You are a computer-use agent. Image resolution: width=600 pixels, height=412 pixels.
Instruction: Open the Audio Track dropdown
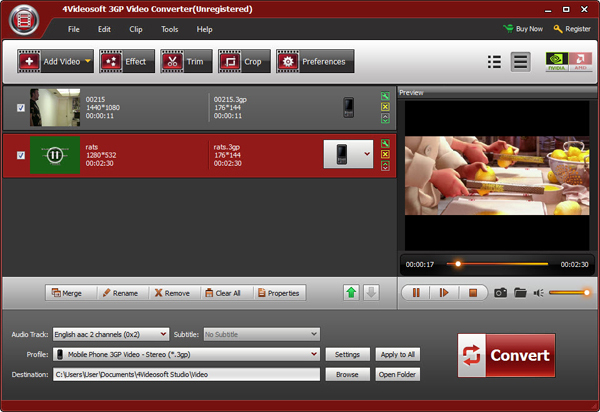111,334
